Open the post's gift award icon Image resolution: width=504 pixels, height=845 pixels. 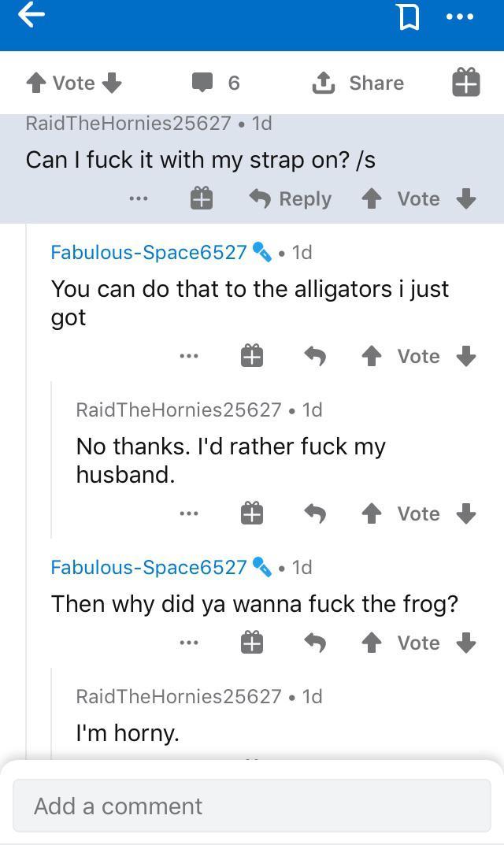pos(465,82)
